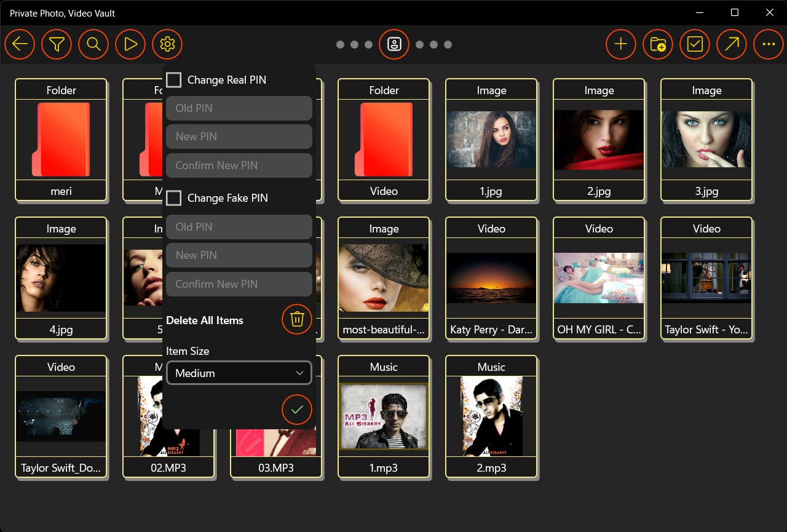Click the profile switcher icon at top center

(x=394, y=44)
